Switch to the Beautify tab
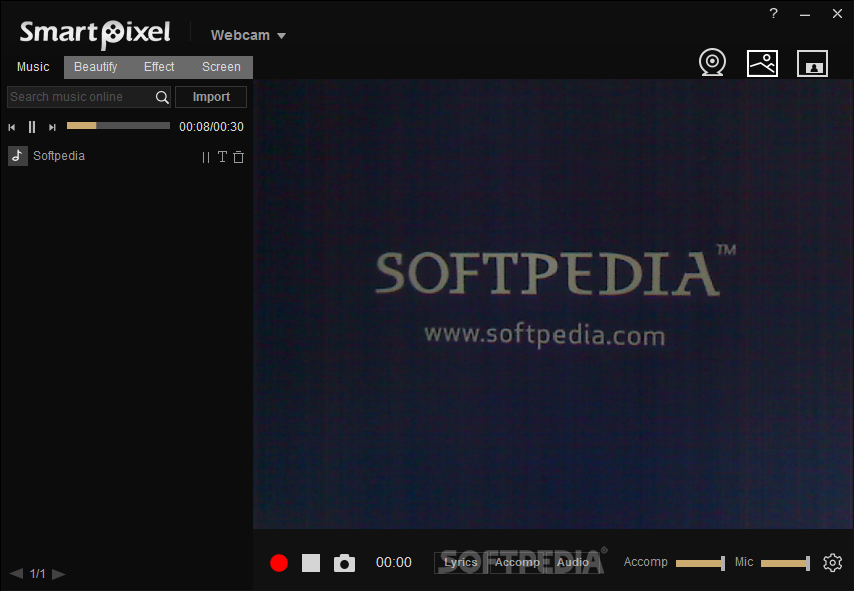Screen dimensions: 854x591 click(x=95, y=67)
